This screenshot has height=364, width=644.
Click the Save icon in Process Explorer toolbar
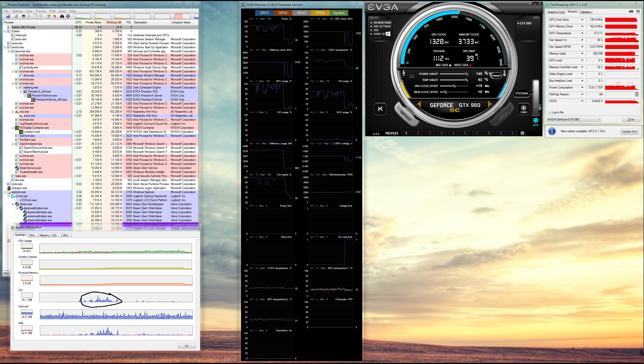point(8,16)
